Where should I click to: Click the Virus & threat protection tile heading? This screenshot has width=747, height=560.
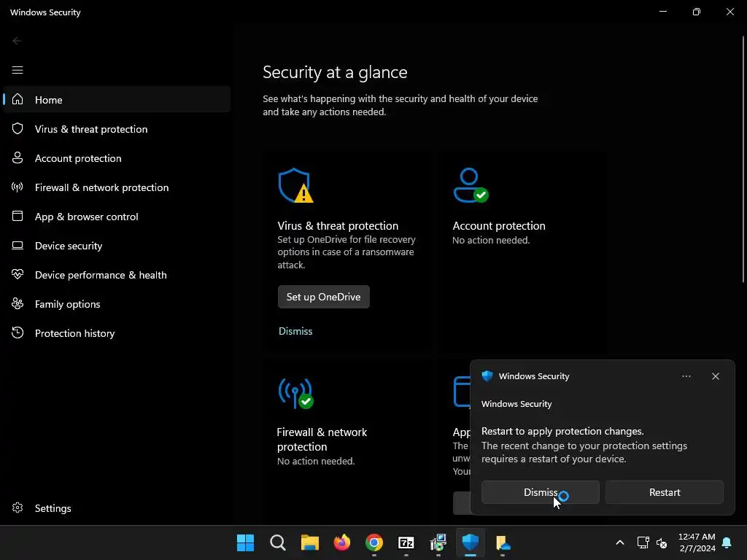(x=338, y=226)
